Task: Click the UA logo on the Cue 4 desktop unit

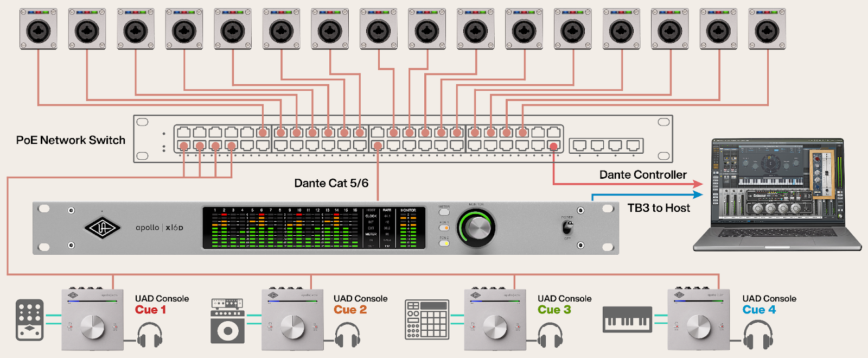Action: coord(679,296)
